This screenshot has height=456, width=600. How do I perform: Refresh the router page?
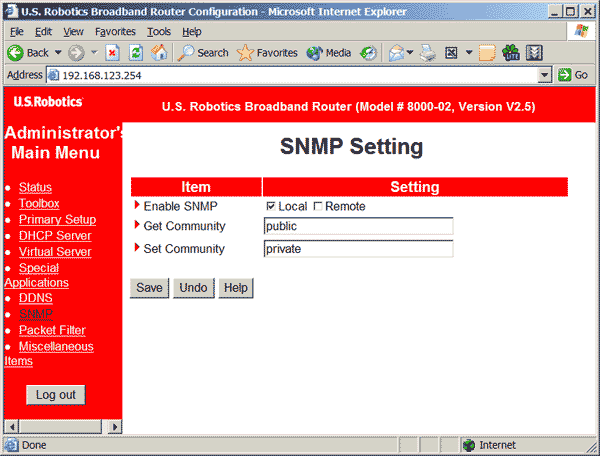point(136,53)
